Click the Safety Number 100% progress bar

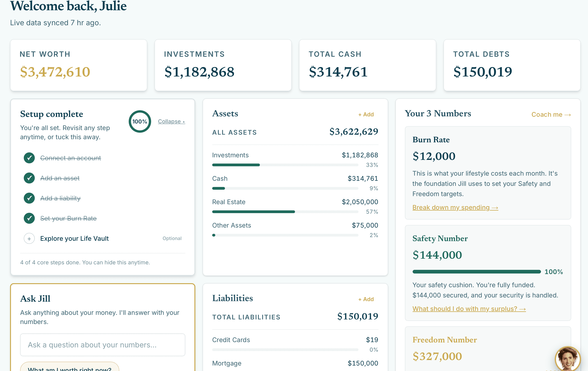[477, 272]
